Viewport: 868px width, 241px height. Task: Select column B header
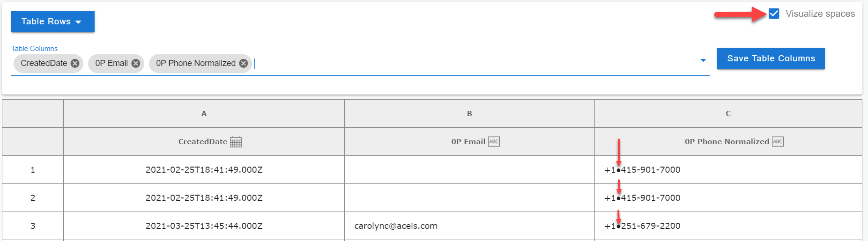tap(469, 113)
